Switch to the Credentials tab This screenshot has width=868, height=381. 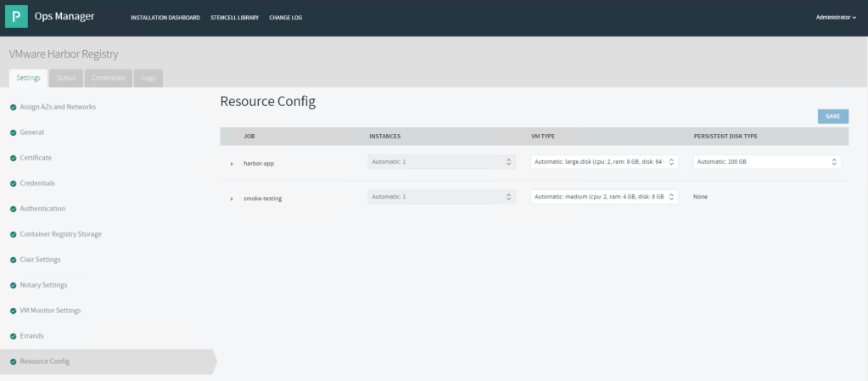click(109, 78)
